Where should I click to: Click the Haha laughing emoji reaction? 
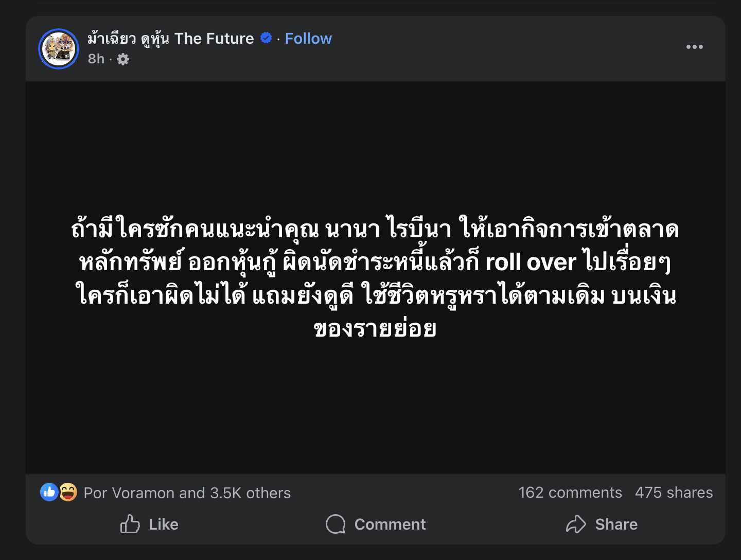click(x=68, y=493)
